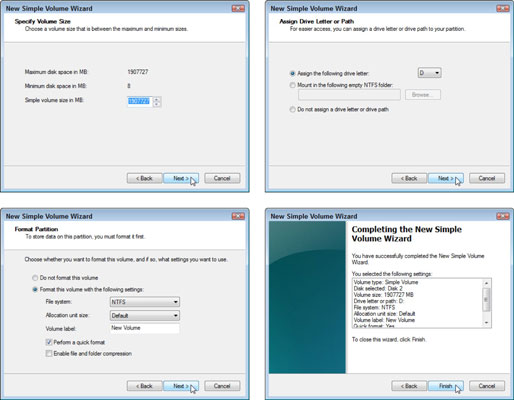Click Finish to complete the wizard

pyautogui.click(x=445, y=386)
